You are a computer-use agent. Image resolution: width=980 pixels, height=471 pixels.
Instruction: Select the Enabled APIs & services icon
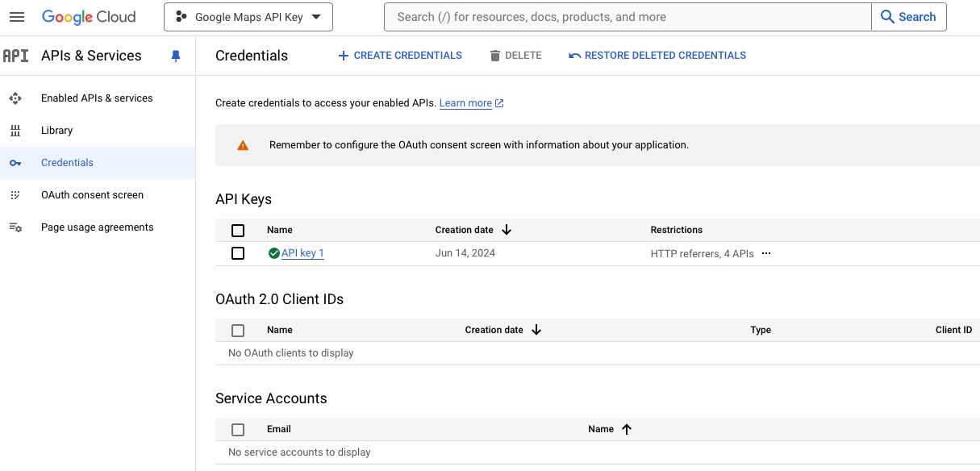click(x=16, y=98)
